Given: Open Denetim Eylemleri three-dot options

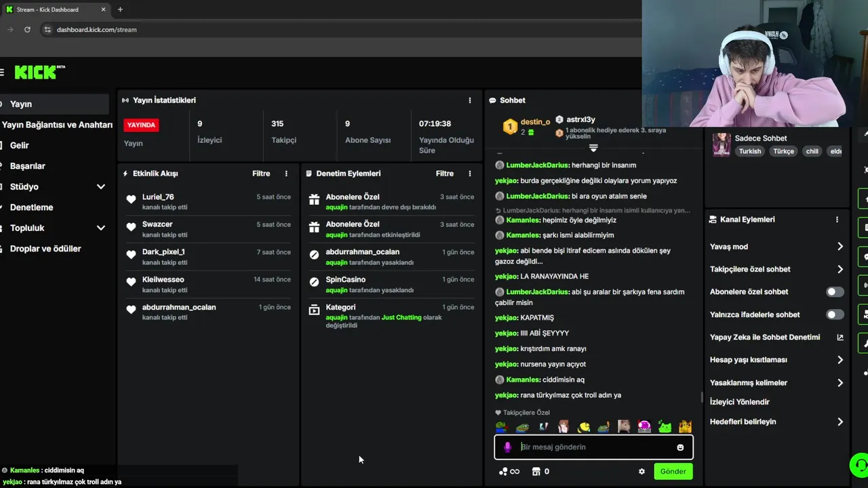Looking at the screenshot, I should (469, 174).
